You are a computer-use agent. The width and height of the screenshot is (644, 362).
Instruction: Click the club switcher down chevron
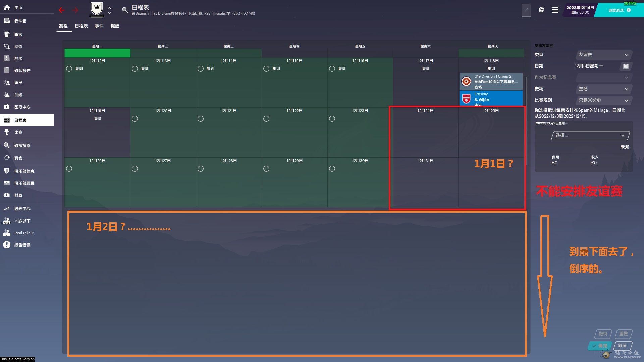109,13
